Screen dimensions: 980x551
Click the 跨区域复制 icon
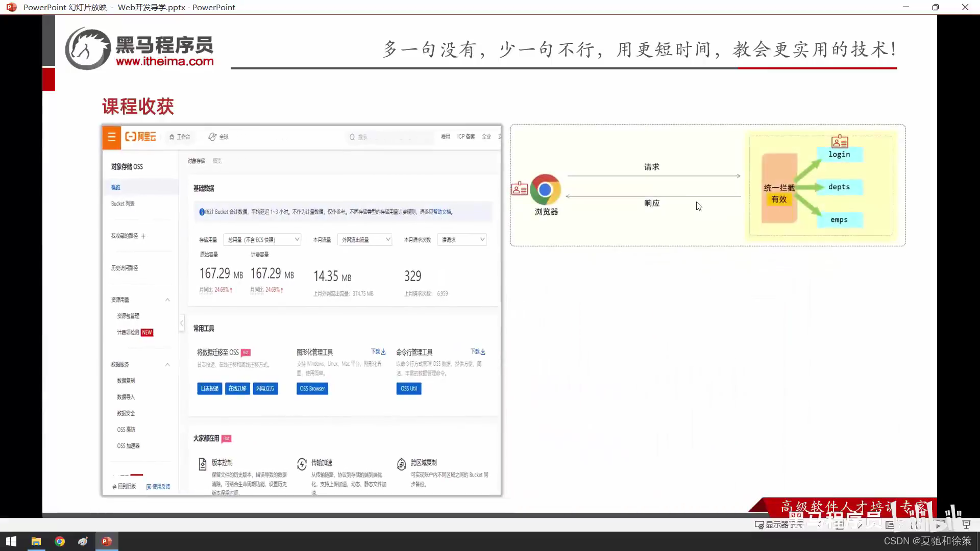tap(401, 464)
